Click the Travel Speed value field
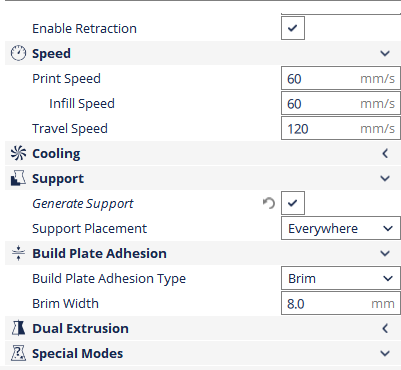 pos(341,128)
